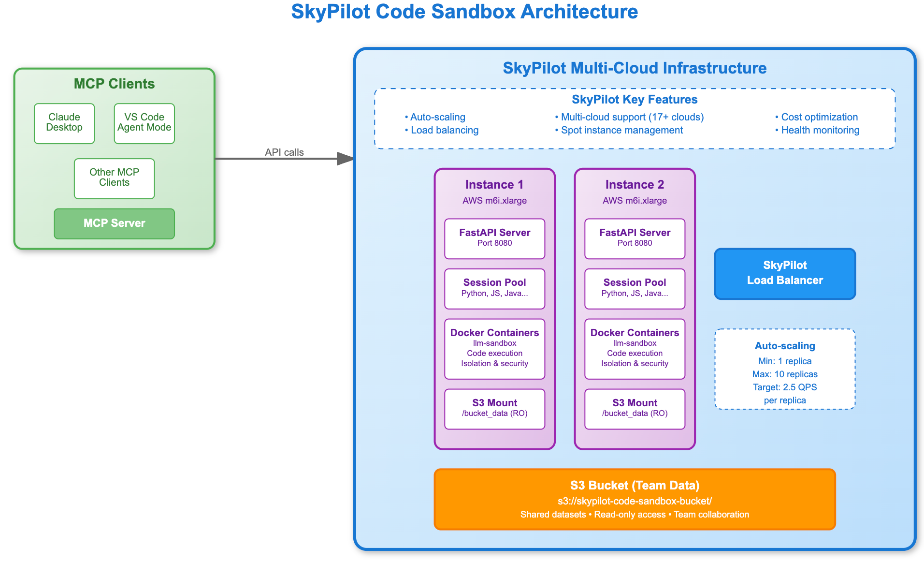
Task: Click S3 Mount box in Instance 1
Action: (x=494, y=409)
